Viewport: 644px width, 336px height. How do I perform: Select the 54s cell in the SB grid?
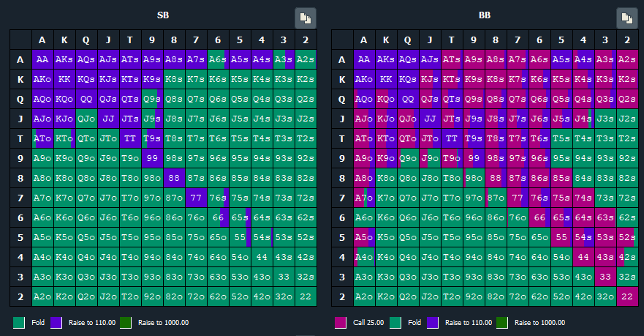point(262,237)
